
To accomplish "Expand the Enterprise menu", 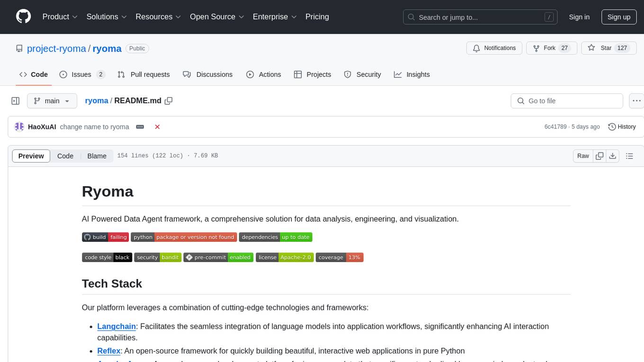I will [x=275, y=17].
